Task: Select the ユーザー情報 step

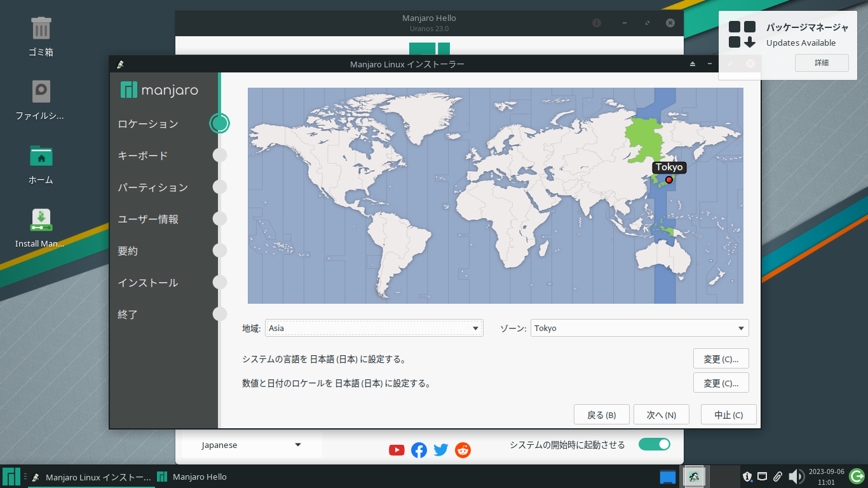Action: click(148, 219)
